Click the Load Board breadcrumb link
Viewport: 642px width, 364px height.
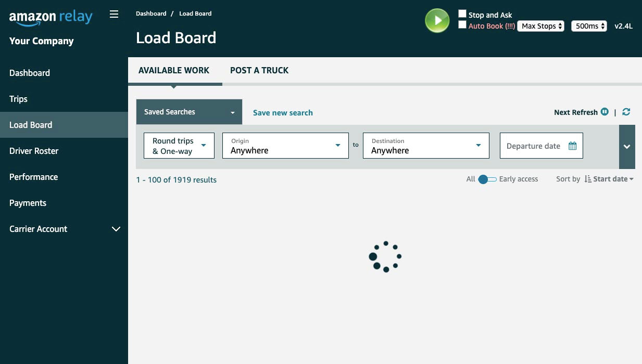coord(195,14)
